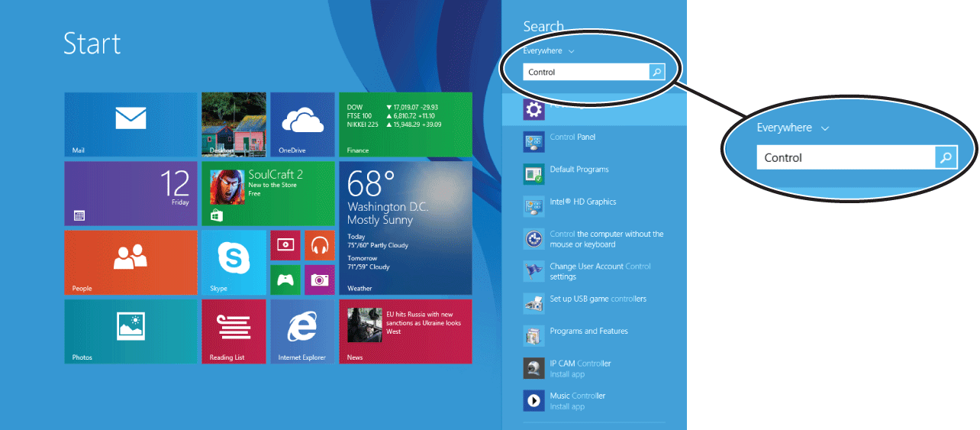Open Set up USB game controllers result
This screenshot has width=980, height=430.
(x=595, y=303)
